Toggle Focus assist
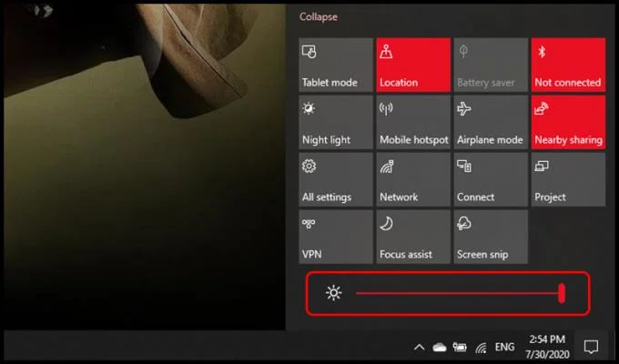The width and height of the screenshot is (619, 364). [413, 237]
